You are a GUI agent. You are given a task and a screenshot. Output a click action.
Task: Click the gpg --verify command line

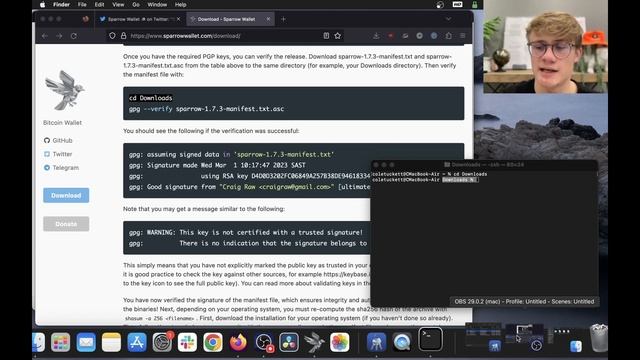point(206,109)
